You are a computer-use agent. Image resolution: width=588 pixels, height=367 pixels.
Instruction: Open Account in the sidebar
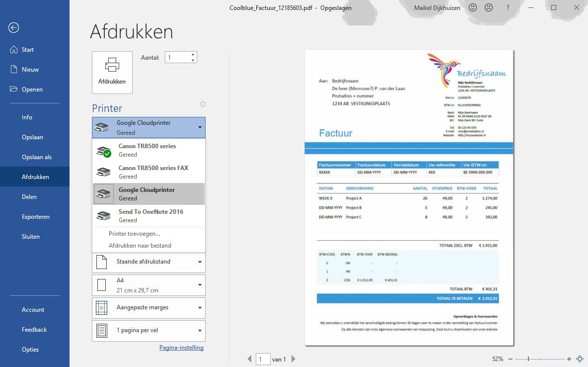tap(34, 309)
